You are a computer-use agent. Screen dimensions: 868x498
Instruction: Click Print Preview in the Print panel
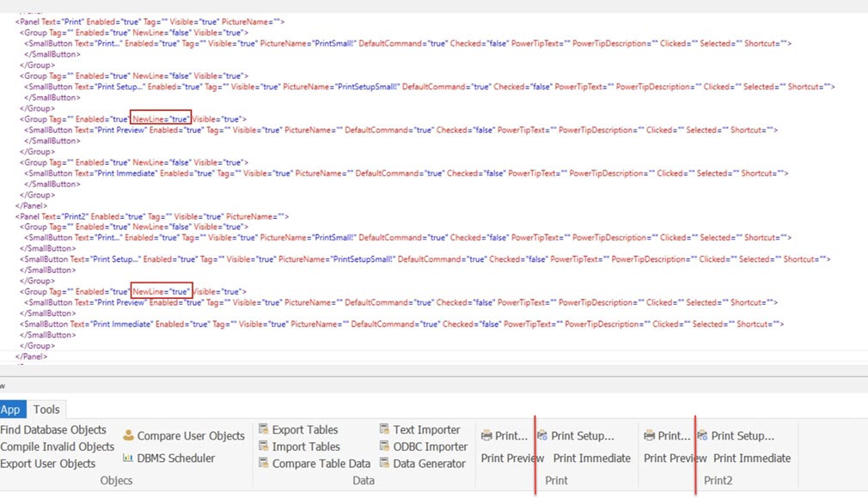(x=512, y=458)
